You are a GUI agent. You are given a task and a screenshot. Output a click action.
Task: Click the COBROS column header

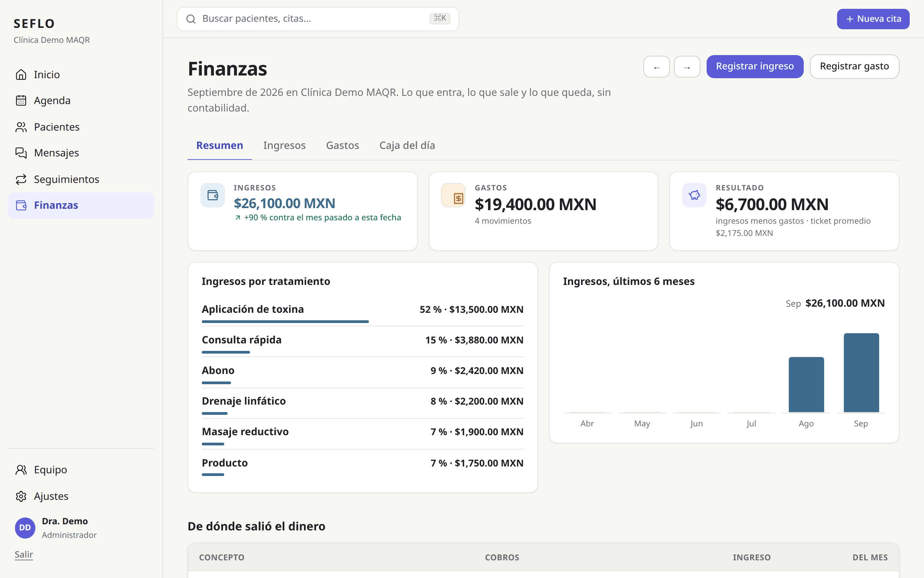point(502,557)
